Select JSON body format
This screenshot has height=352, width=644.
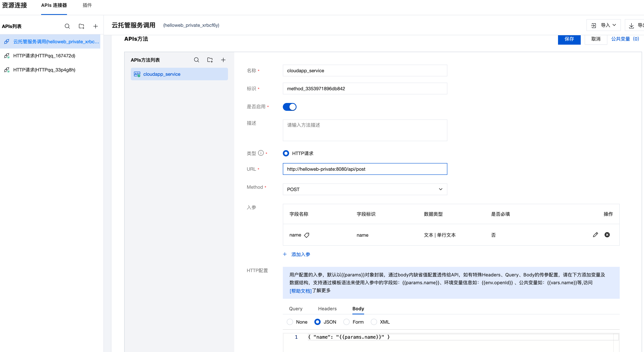317,322
